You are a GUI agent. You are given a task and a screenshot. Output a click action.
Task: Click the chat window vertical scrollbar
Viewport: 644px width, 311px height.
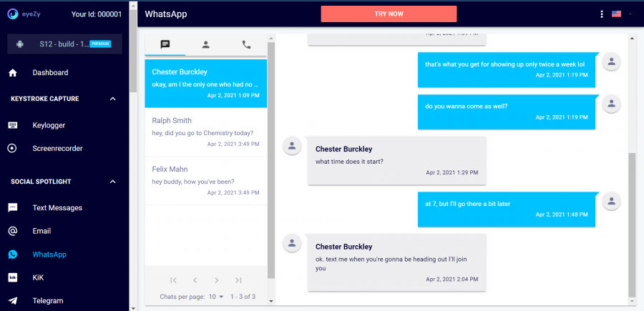coord(631,222)
